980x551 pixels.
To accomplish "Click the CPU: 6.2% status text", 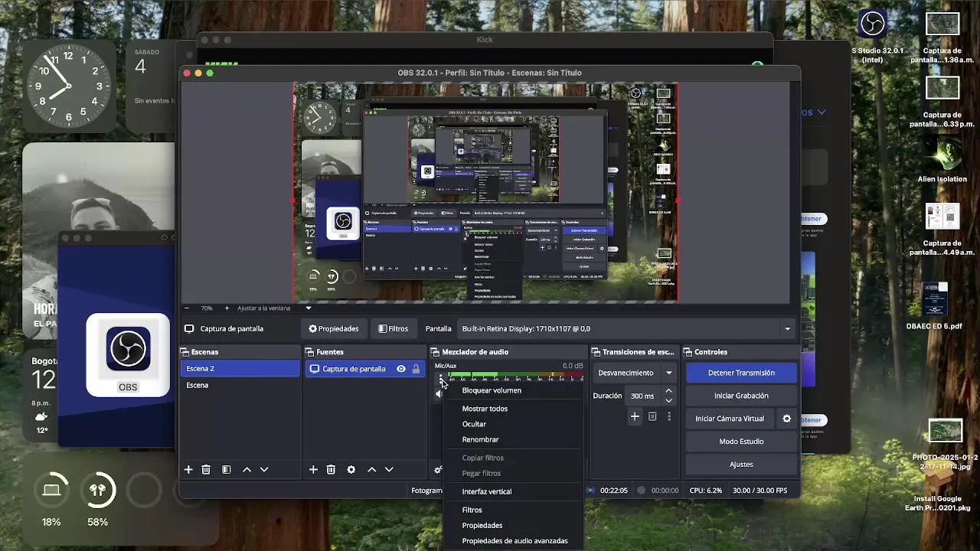I will point(706,491).
